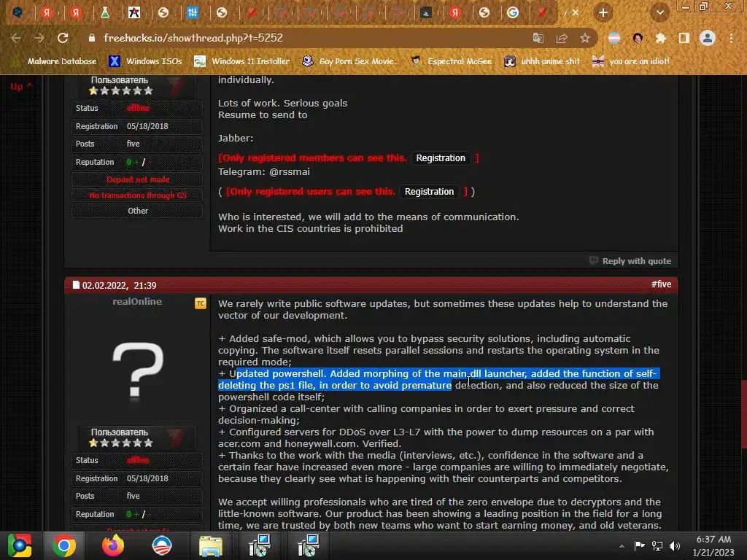The height and width of the screenshot is (560, 747).
Task: Click the TC badge beside realOnline
Action: 201,303
